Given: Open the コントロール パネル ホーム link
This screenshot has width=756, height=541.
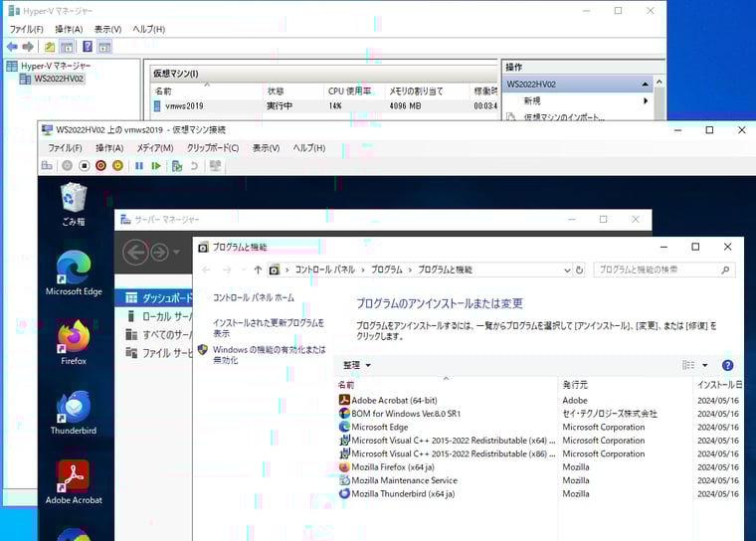Looking at the screenshot, I should click(253, 298).
